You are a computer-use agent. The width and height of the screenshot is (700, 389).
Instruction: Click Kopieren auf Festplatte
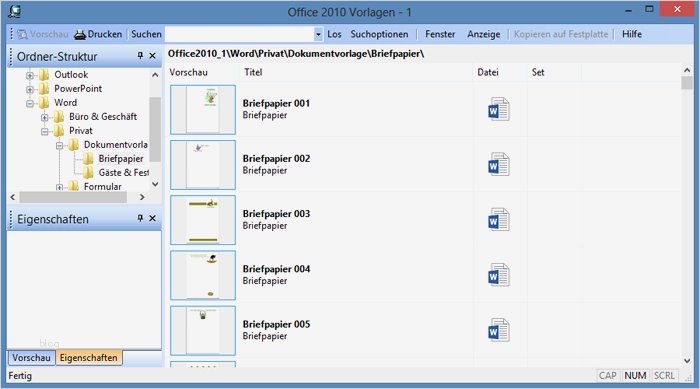coord(561,34)
